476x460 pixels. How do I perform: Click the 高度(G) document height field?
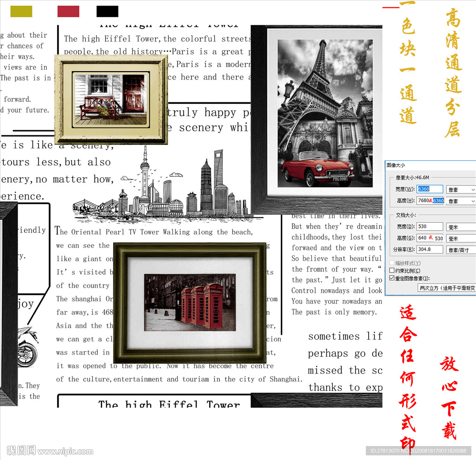(x=430, y=238)
